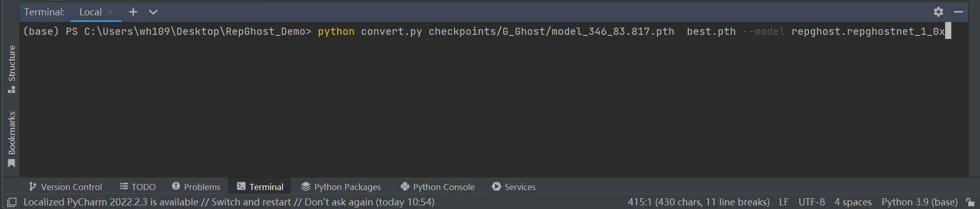Screen dimensions: 980x209
Task: Change LF line separator in status bar
Action: coord(784,202)
